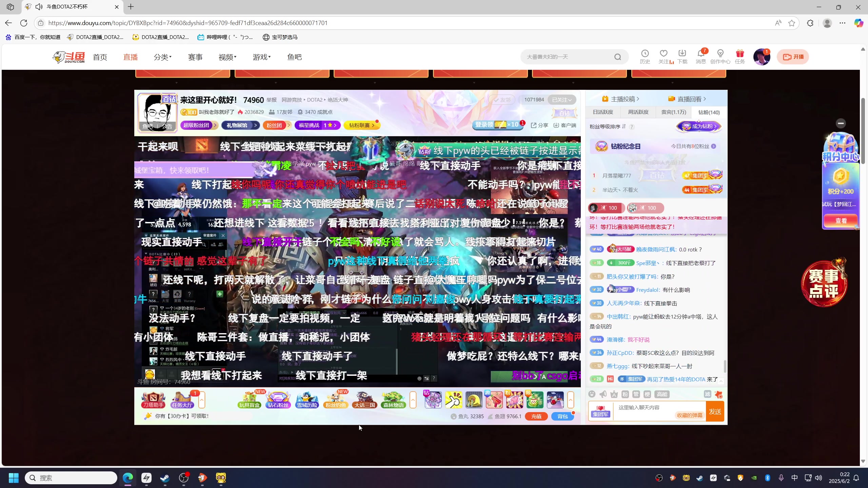Switch to the 日活跃度 tab
Viewport: 868px width, 488px height.
click(x=603, y=112)
